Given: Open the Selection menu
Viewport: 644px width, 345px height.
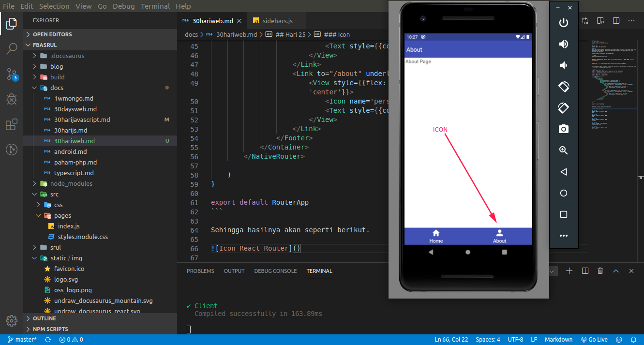Looking at the screenshot, I should (x=54, y=6).
